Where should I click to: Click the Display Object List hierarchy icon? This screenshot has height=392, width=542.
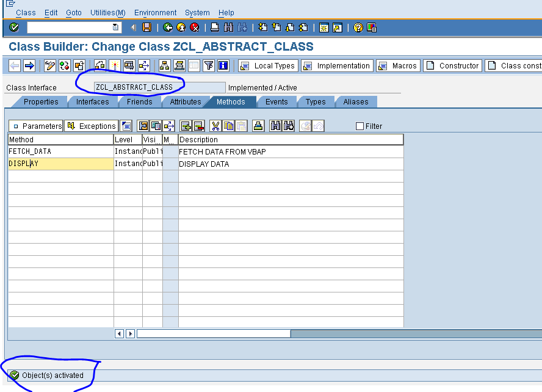165,65
